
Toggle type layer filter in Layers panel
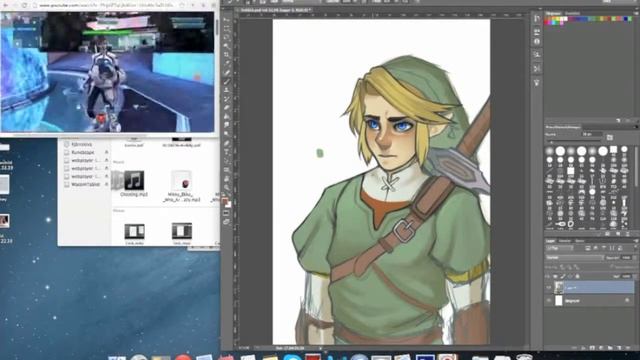pos(604,248)
